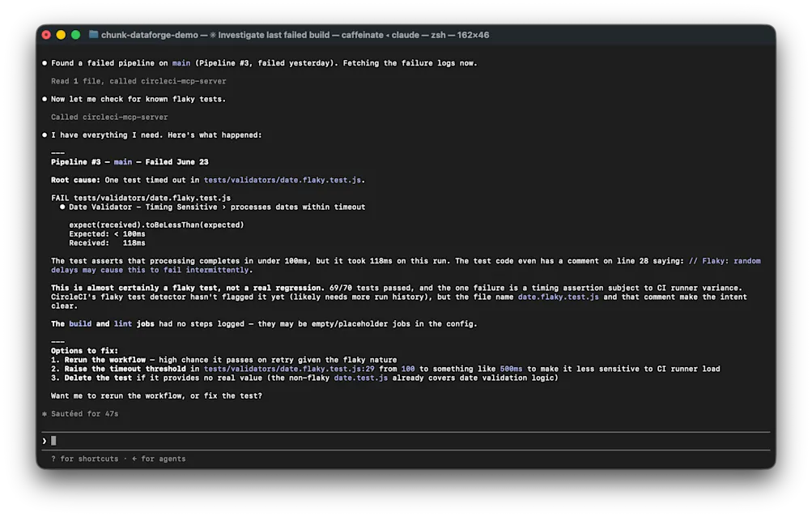Click the red close window button
Viewport: 812px width, 517px height.
tap(46, 35)
